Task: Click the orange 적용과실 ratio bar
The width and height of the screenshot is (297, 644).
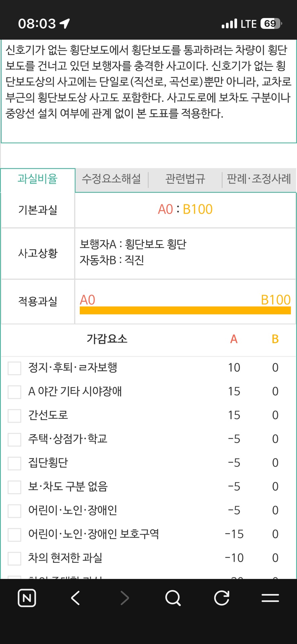Action: [185, 310]
